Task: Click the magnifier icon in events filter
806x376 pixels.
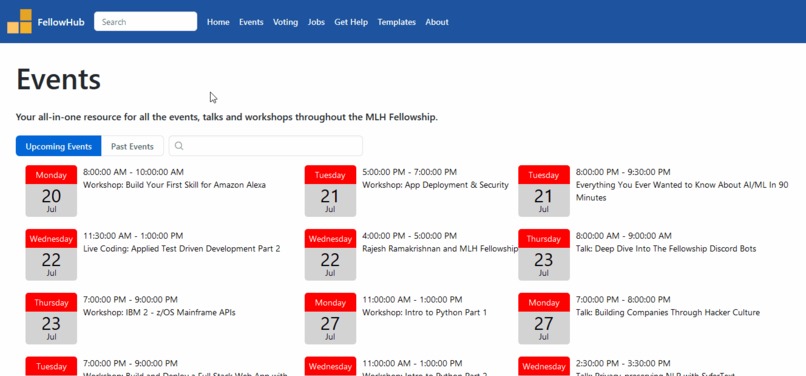Action: coord(179,146)
